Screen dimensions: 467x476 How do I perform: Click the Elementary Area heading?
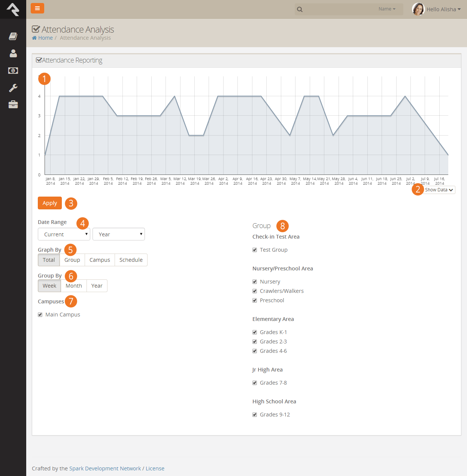tap(273, 319)
